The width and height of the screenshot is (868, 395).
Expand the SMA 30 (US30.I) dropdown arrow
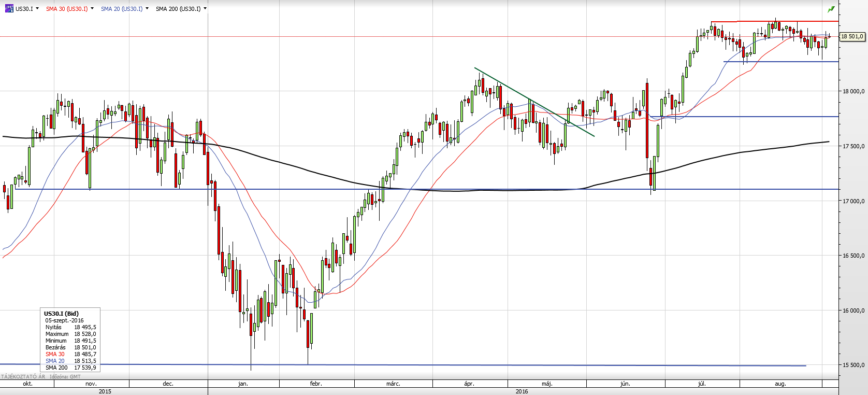point(92,8)
